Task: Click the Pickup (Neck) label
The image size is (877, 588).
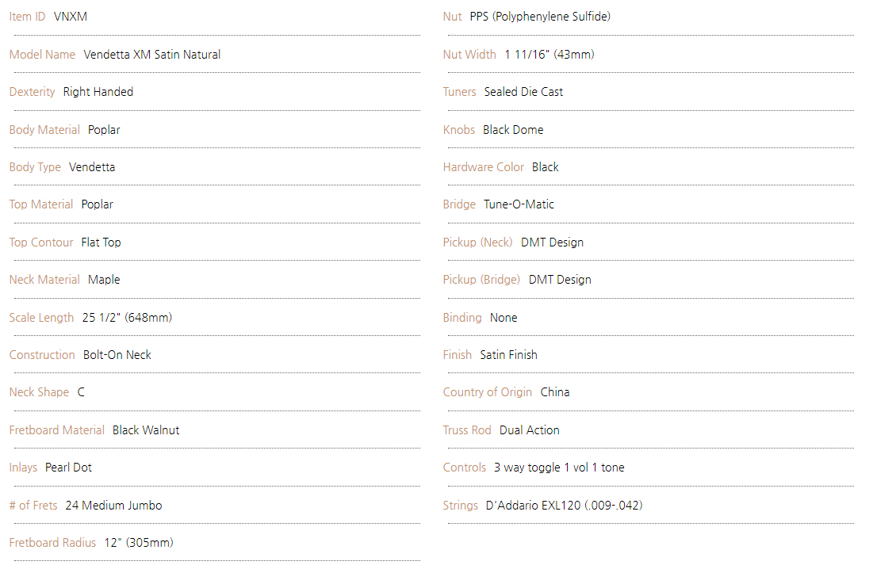Action: point(477,242)
